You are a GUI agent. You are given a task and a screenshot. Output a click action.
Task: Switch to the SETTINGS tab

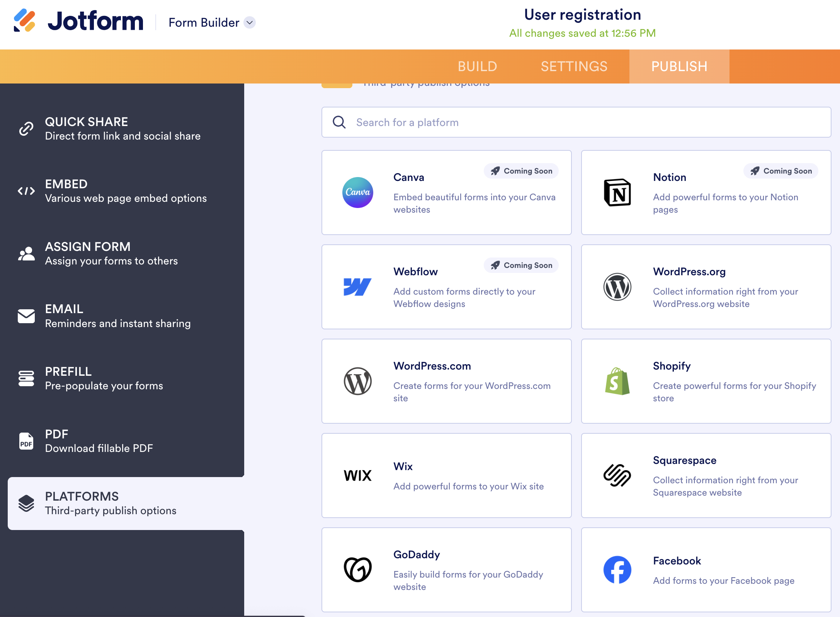[x=574, y=66]
